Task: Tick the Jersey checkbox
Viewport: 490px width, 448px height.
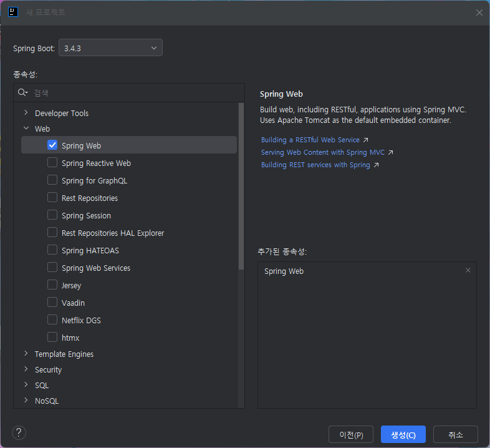Action: [52, 285]
